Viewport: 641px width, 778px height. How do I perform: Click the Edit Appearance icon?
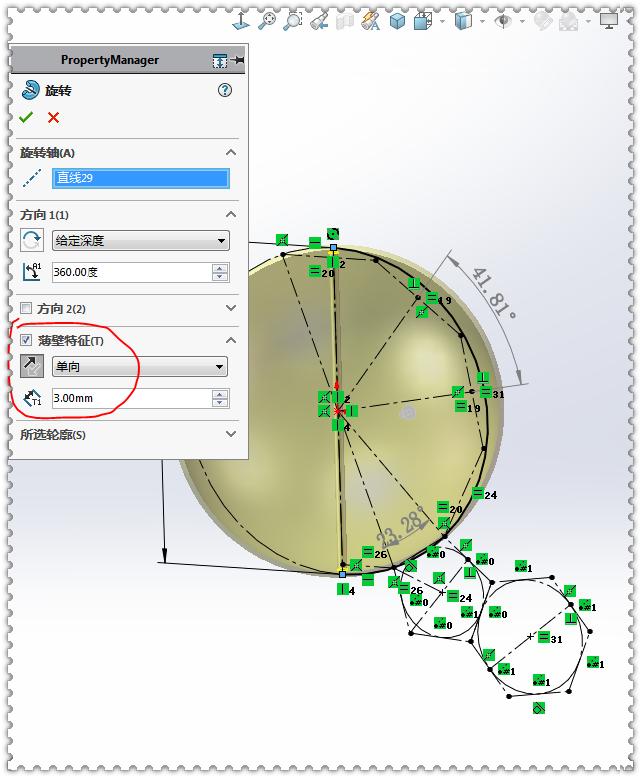[543, 21]
